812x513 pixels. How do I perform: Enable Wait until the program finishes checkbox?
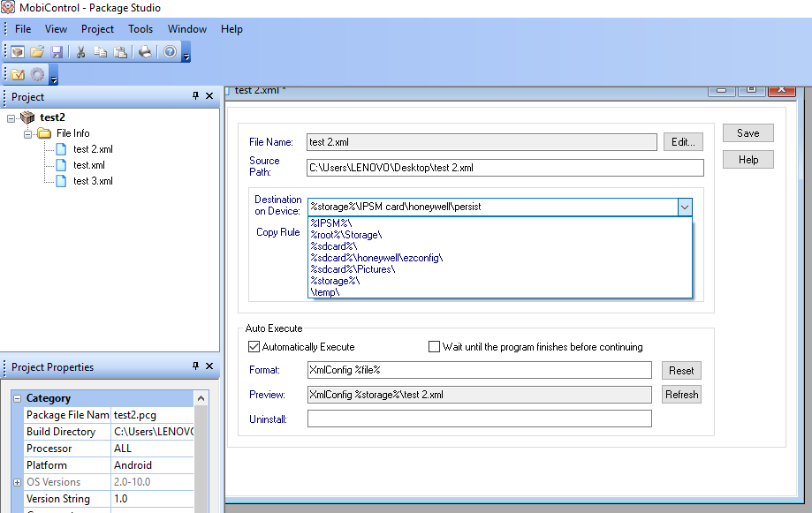point(434,347)
